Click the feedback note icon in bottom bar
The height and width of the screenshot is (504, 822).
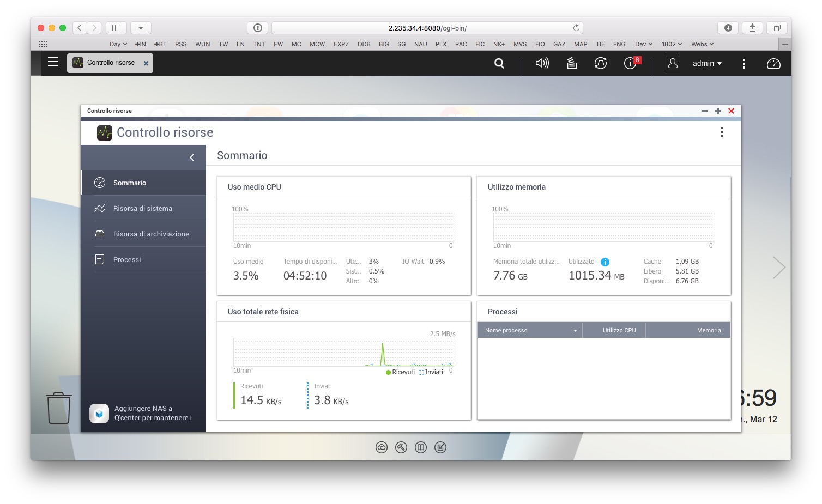tap(440, 447)
